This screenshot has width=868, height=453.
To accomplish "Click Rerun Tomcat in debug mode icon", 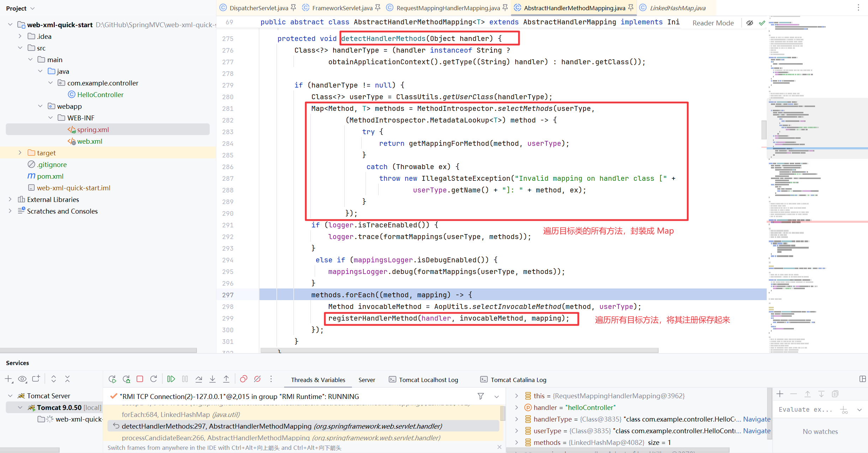I will point(126,379).
